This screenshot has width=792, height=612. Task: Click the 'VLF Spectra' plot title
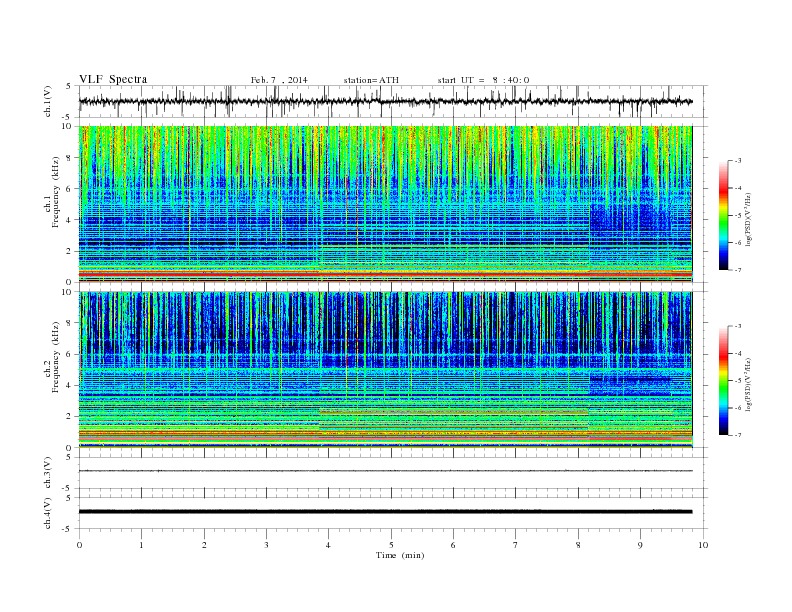pyautogui.click(x=113, y=79)
